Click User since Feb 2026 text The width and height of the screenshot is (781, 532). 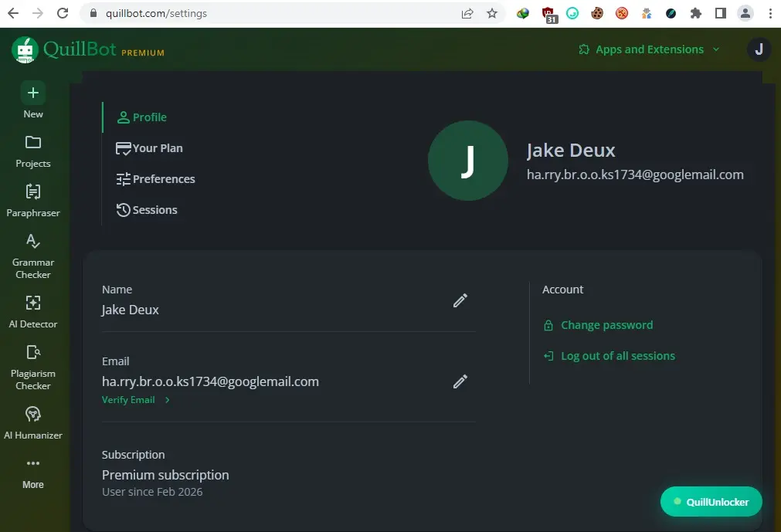(152, 492)
